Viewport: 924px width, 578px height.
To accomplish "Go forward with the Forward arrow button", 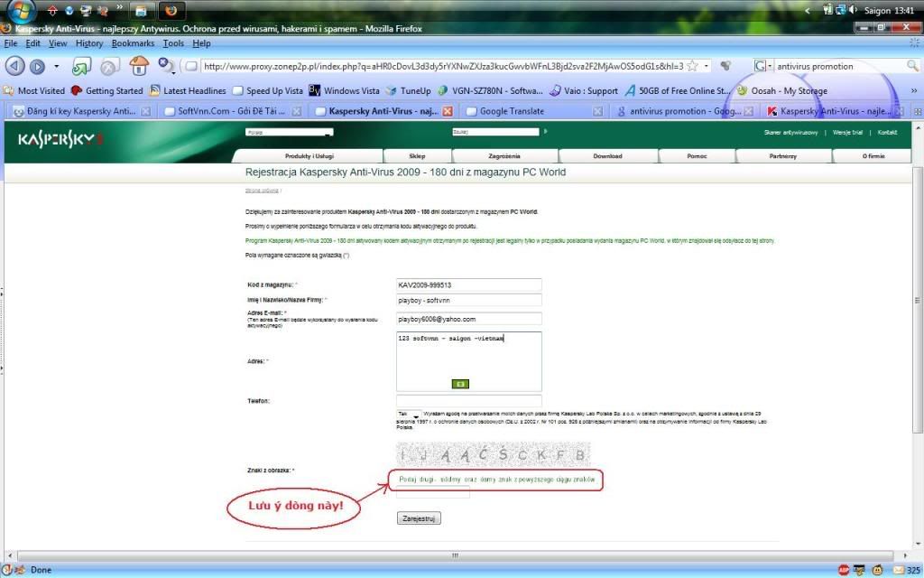I will click(x=37, y=67).
